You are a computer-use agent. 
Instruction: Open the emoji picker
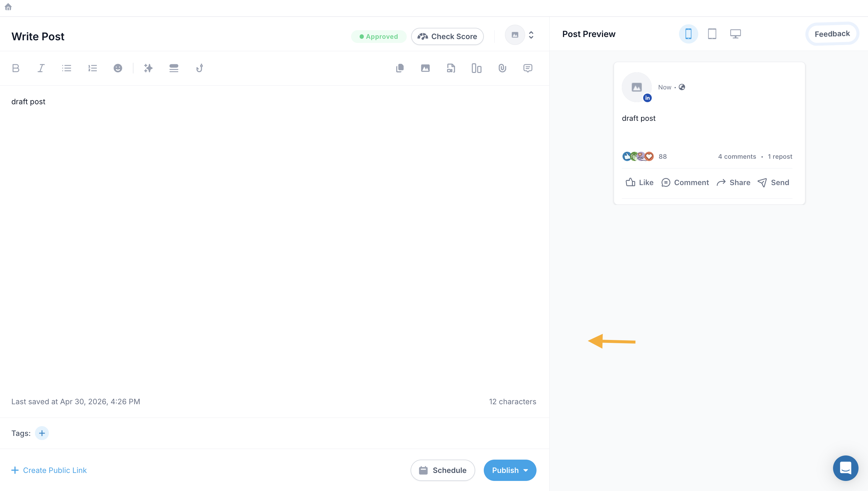coord(118,68)
